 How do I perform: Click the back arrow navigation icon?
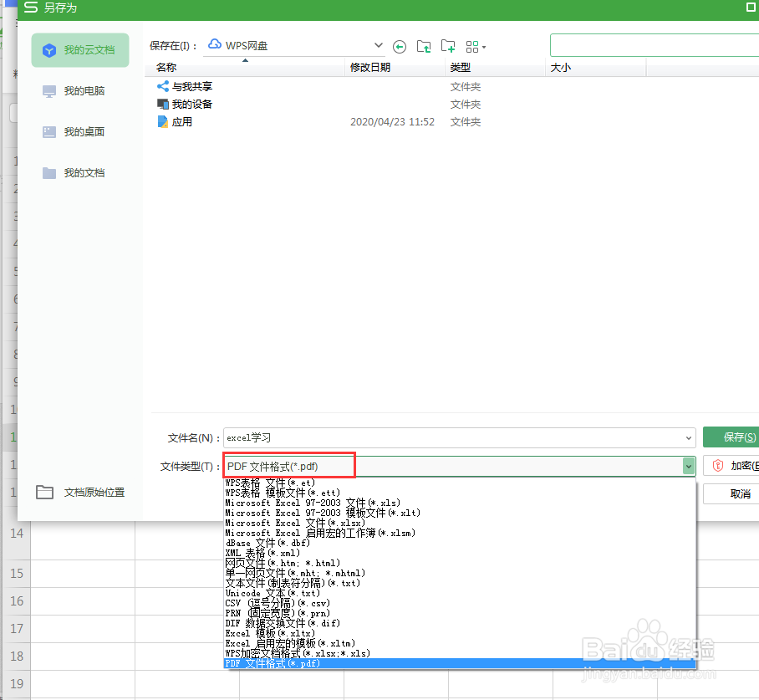(400, 47)
